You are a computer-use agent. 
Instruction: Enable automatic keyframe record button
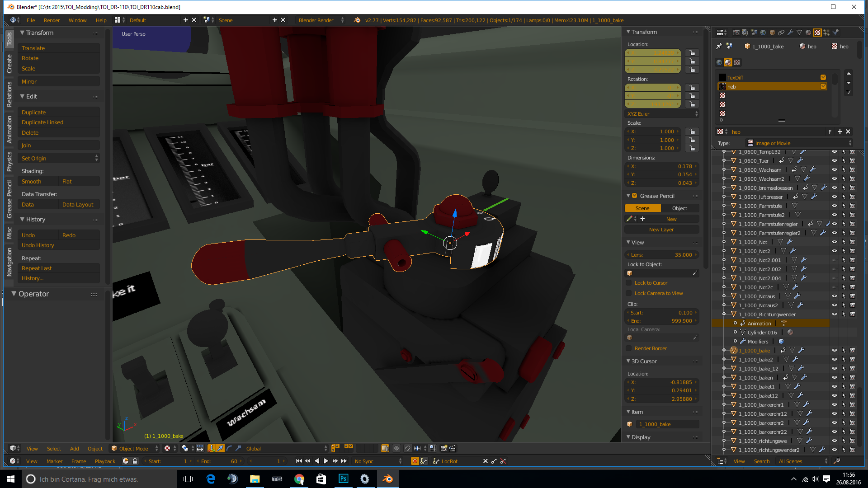pyautogui.click(x=414, y=461)
